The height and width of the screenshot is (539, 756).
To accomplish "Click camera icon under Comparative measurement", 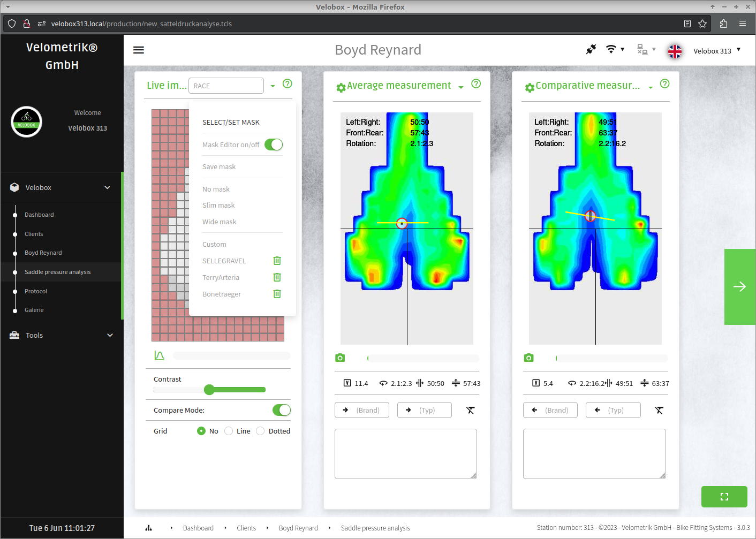I will [528, 358].
